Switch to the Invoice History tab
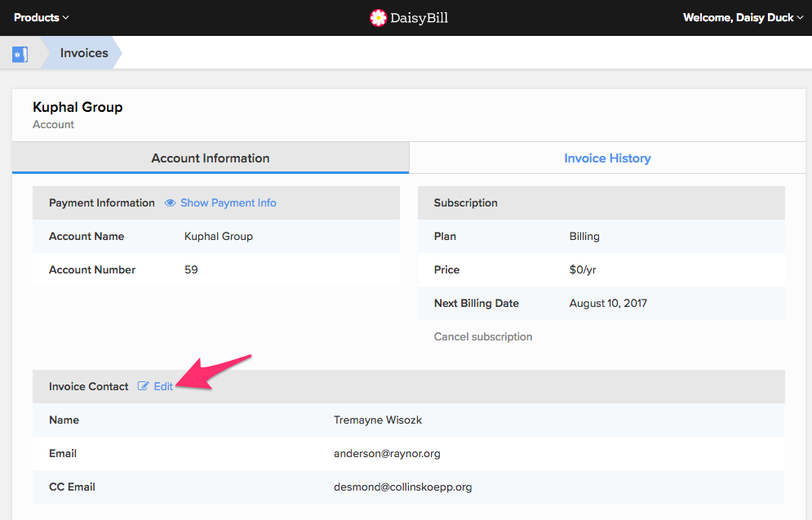This screenshot has width=812, height=520. [x=607, y=158]
